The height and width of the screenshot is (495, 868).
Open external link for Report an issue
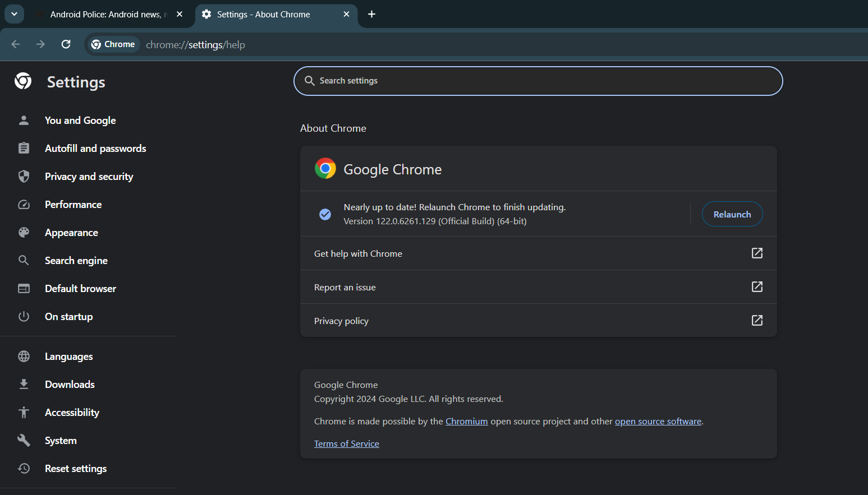tap(756, 286)
